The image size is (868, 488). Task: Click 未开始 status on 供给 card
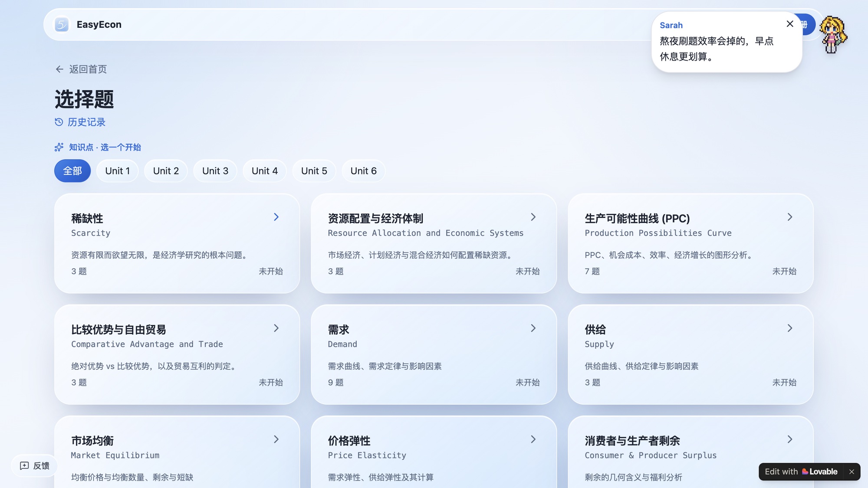coord(784,382)
